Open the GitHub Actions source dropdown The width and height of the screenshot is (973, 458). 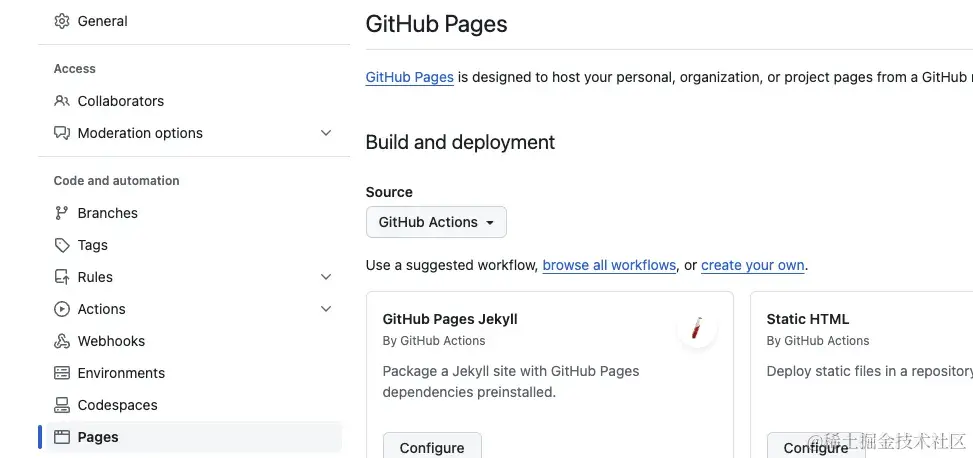coord(436,222)
